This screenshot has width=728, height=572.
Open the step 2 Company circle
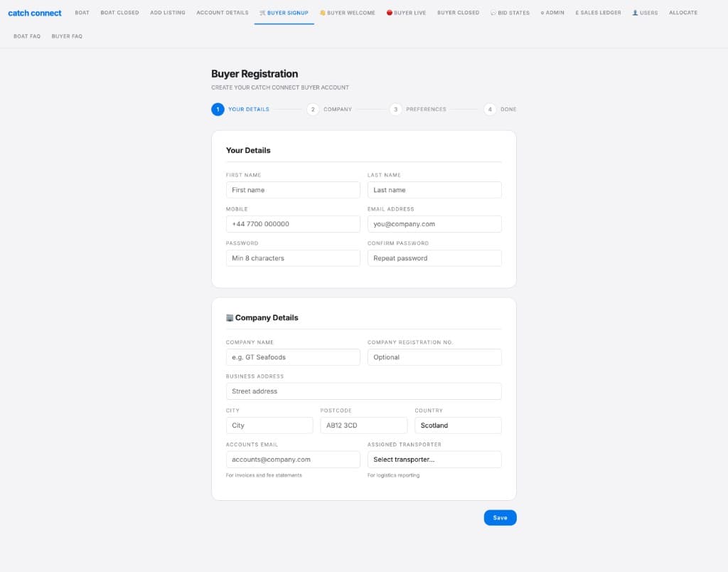click(x=313, y=109)
